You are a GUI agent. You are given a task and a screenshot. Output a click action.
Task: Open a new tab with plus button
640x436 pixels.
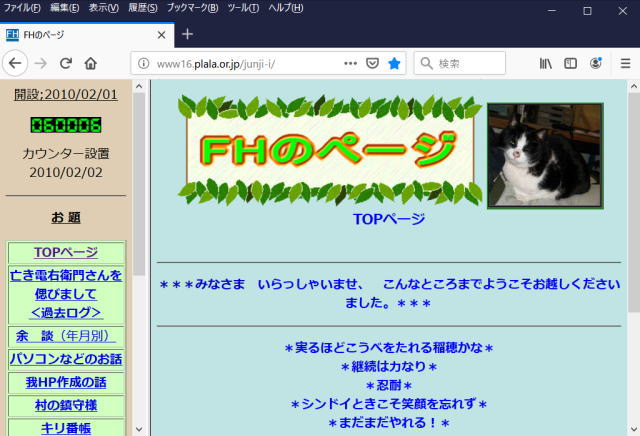click(x=187, y=34)
